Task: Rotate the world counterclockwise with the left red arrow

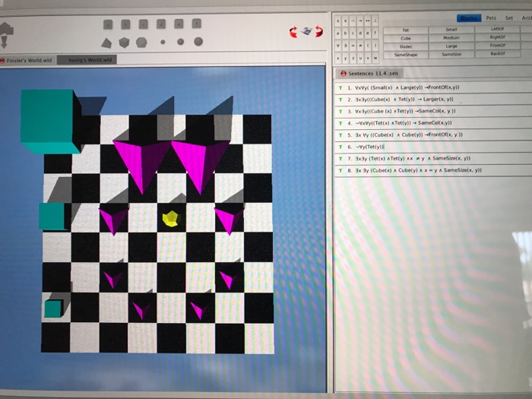Action: (293, 32)
